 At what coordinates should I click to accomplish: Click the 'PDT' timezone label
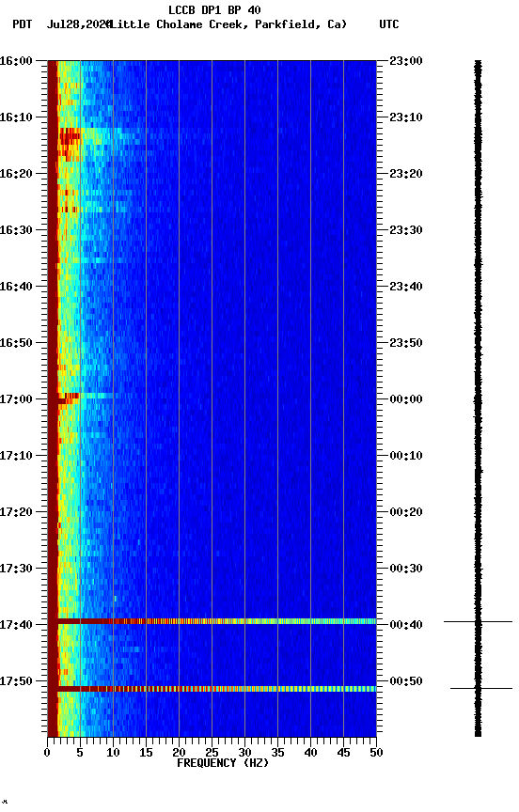(23, 24)
